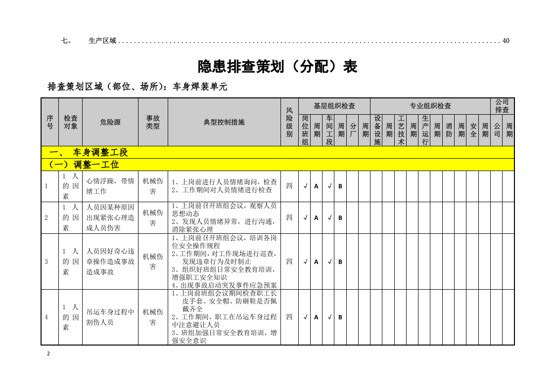The height and width of the screenshot is (392, 555).
Task: Select control measures beginning 上岗前班组会议期间检查职工
Action: 224,317
